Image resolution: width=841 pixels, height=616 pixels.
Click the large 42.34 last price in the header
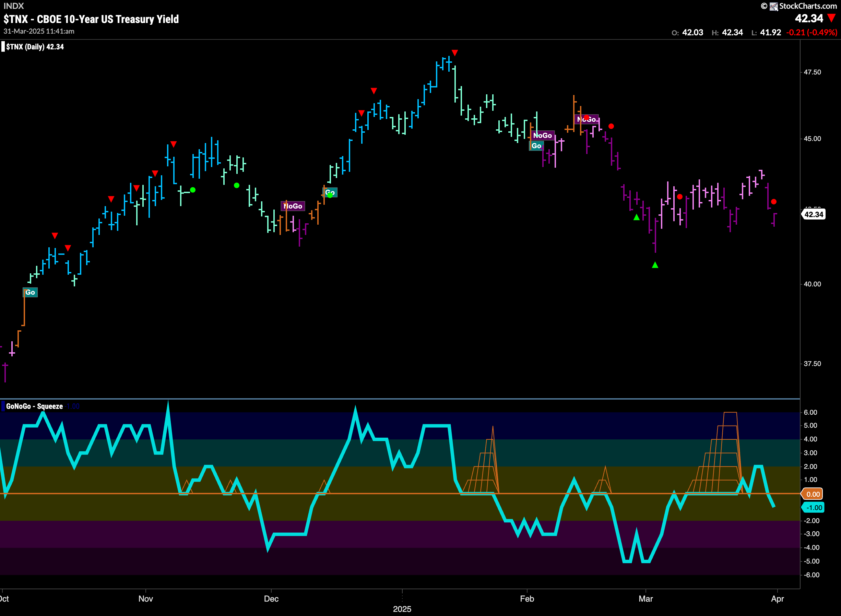[808, 18]
